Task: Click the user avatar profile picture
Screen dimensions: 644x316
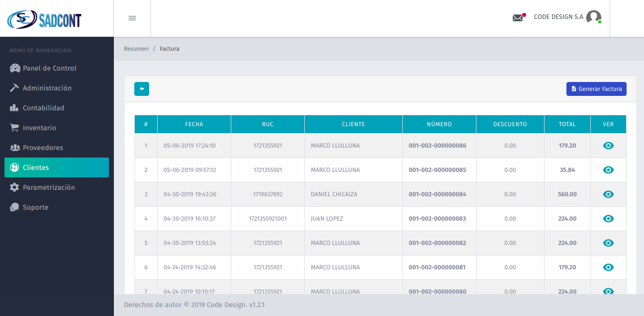Action: pos(593,17)
